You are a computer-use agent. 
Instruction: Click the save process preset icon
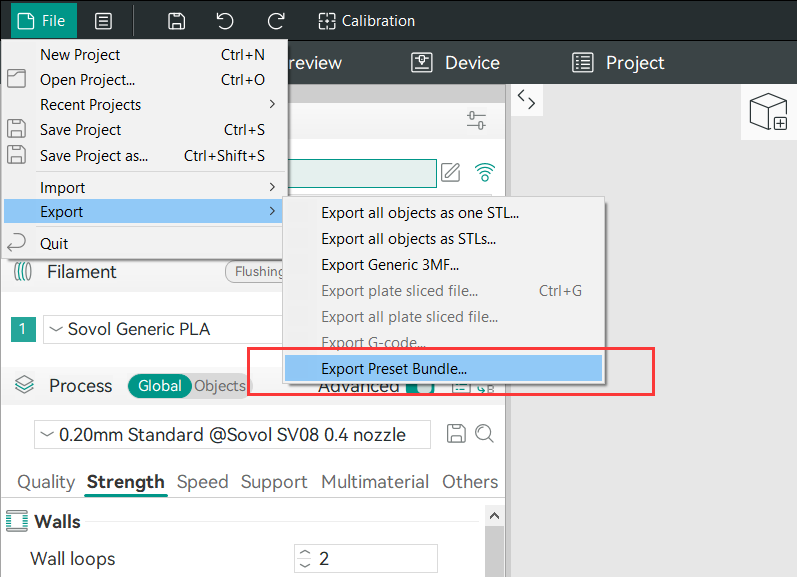pos(456,434)
